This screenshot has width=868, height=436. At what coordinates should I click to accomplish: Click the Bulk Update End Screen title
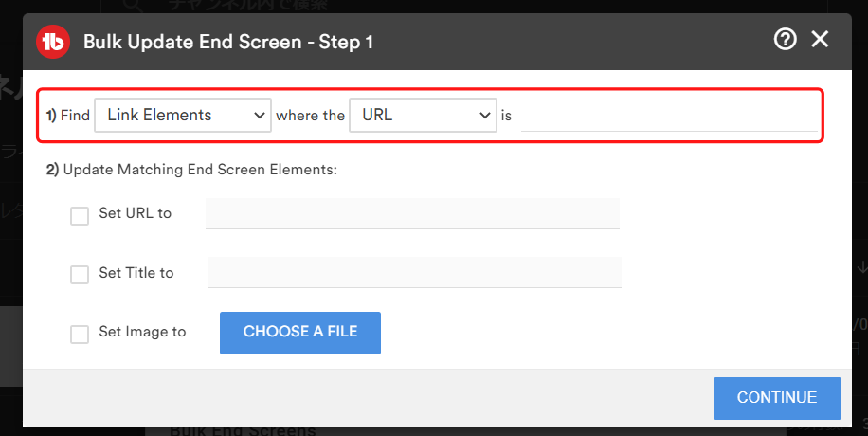(228, 42)
